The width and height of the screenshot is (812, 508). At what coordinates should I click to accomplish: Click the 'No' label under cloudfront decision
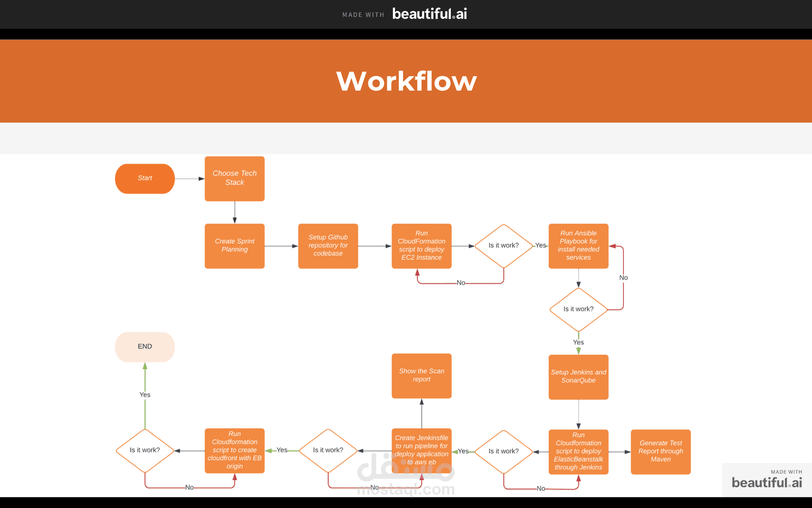(x=189, y=488)
